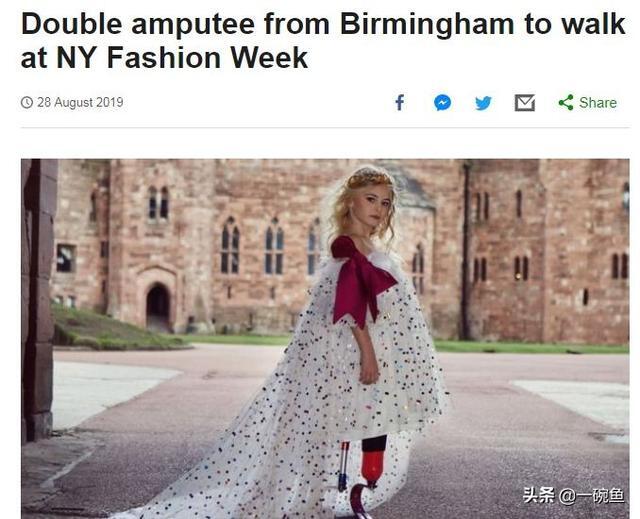
Task: Click the arched castle doorway
Action: tap(158, 307)
